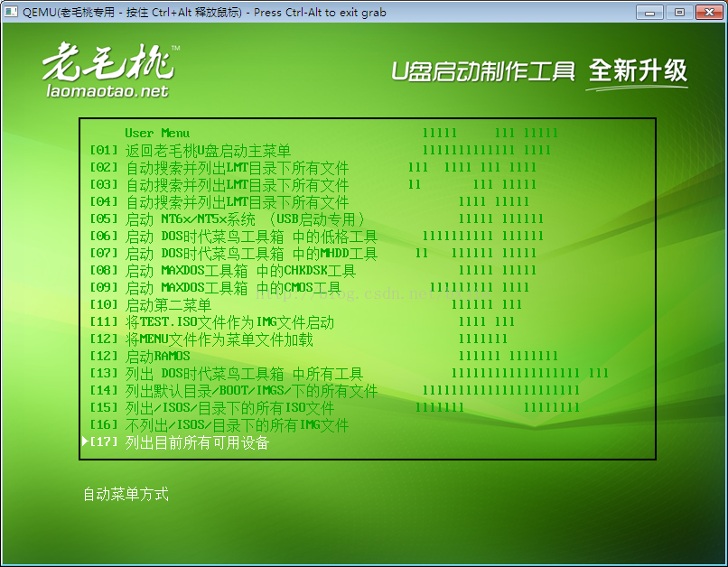Pick [09] 启动 MAXDOS工具箱 中的CMOS工具
The height and width of the screenshot is (567, 728).
pyautogui.click(x=216, y=288)
